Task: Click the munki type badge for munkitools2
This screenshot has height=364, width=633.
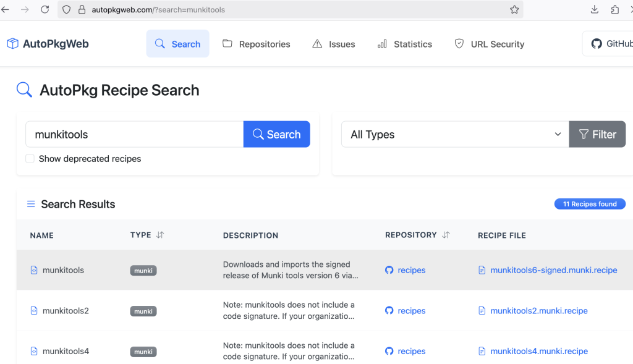Action: pos(143,311)
